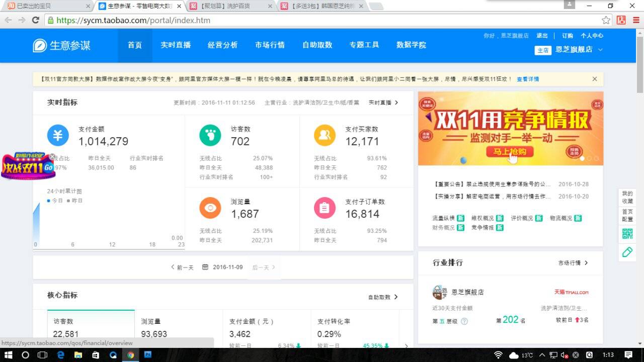Open 实时直播 link in 实时指标 panel
The width and height of the screenshot is (644, 362).
[x=383, y=103]
